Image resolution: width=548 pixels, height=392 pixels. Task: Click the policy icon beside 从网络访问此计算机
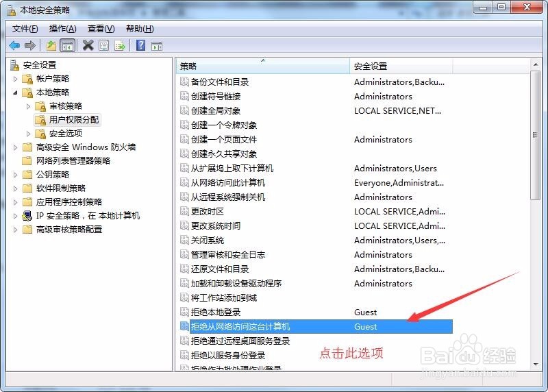[184, 182]
